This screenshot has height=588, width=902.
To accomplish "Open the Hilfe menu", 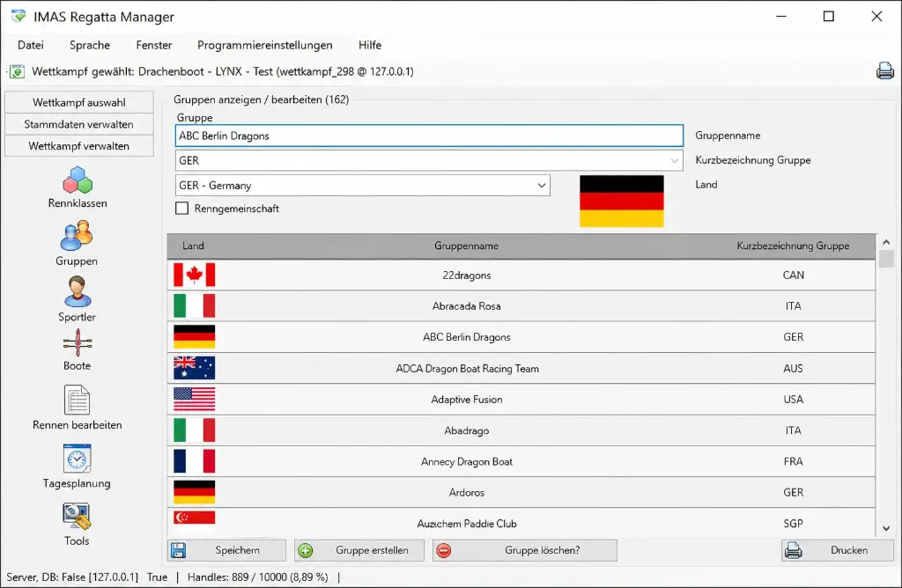I will pos(369,45).
